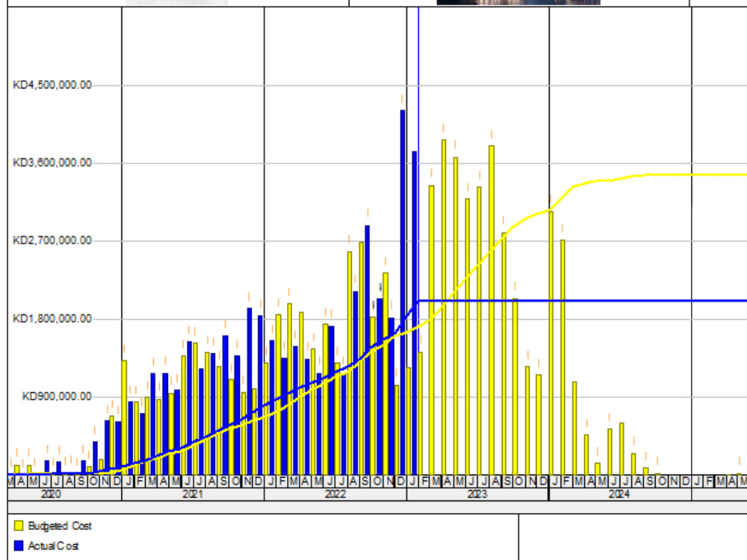Click the yellow cumulative budgeted cost curve plateau
Image resolution: width=747 pixels, height=560 pixels.
coord(695,175)
